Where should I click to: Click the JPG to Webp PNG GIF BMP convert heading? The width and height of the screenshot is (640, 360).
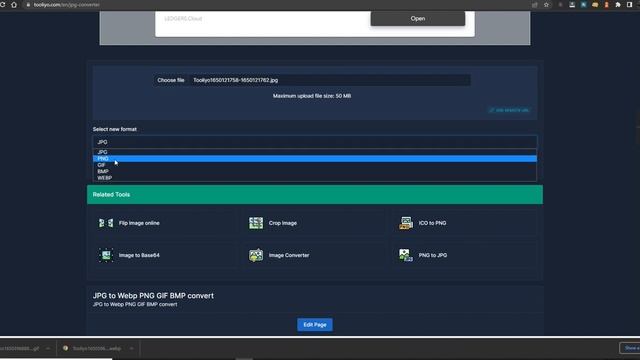153,296
